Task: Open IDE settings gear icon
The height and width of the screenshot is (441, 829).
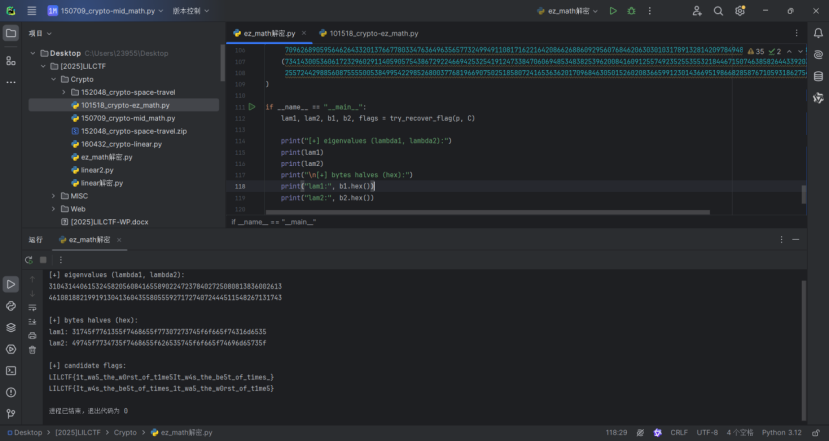Action: point(739,11)
